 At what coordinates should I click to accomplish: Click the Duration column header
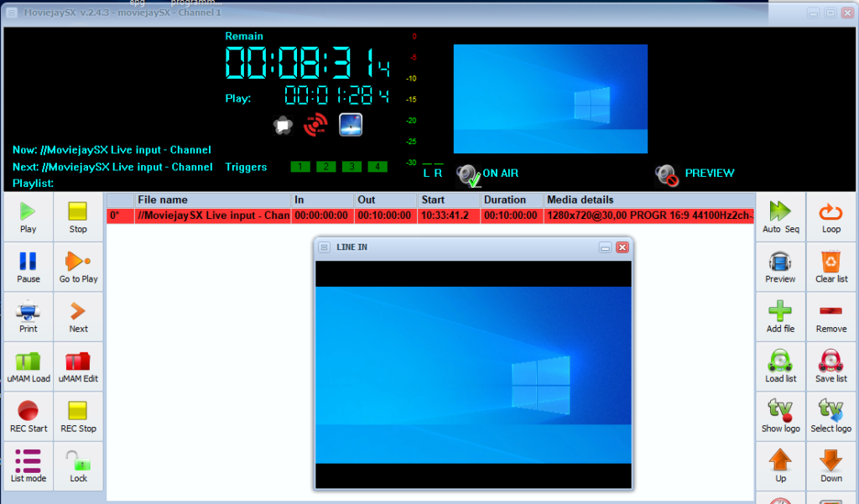pyautogui.click(x=513, y=200)
